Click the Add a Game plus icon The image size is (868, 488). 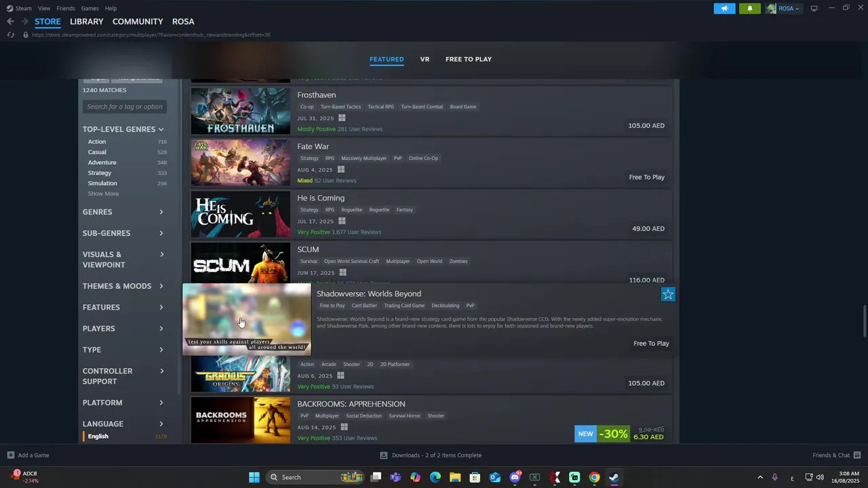[10, 455]
